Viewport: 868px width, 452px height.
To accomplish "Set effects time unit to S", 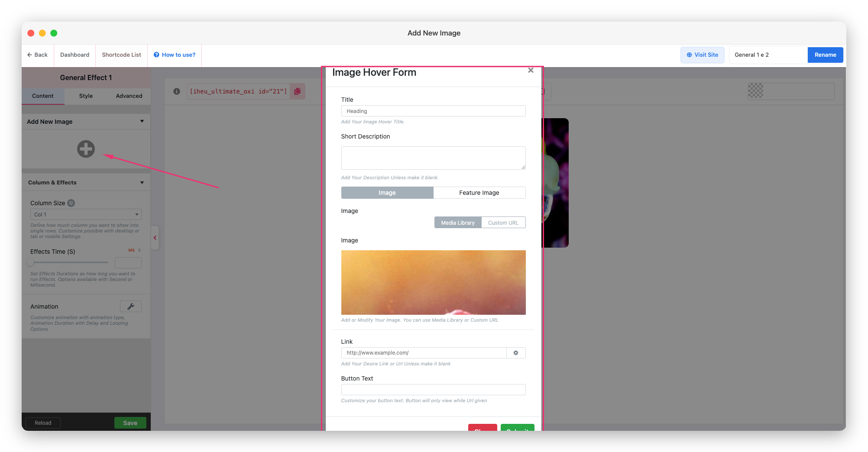I will (139, 250).
